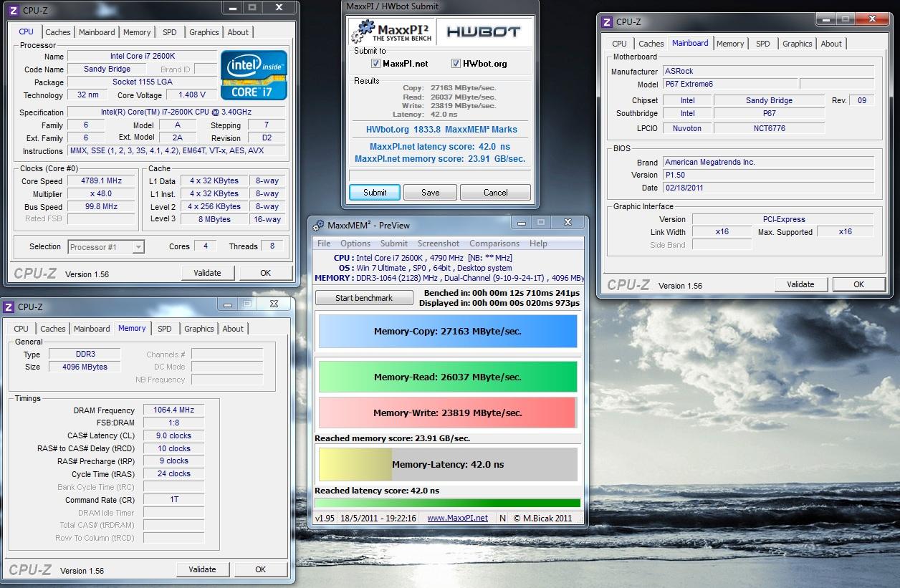900x588 pixels.
Task: Open Mainboard tab in top-left CPU-Z window
Action: point(97,32)
